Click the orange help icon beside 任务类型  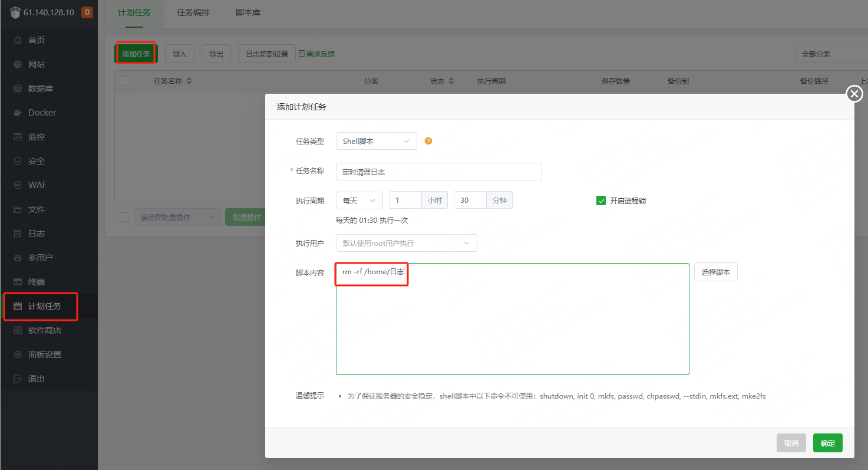coord(428,141)
